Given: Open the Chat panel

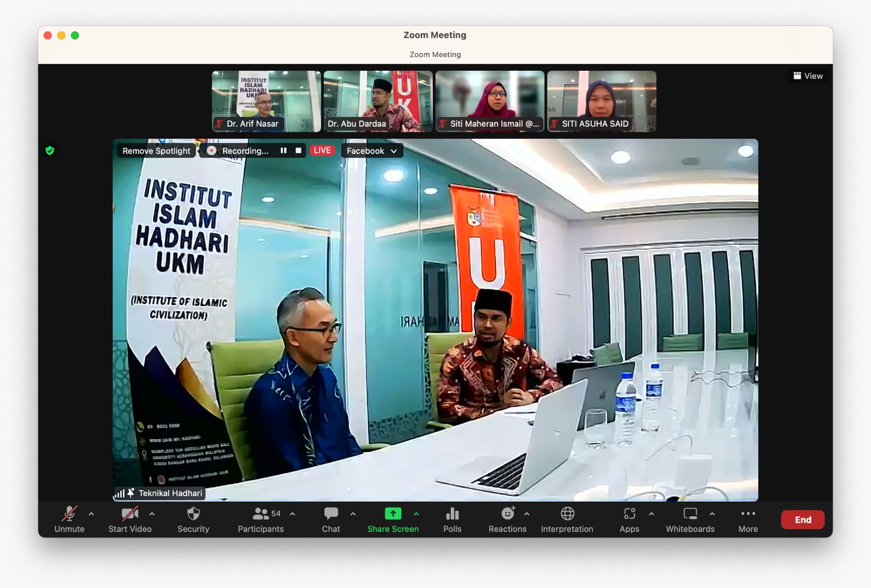Looking at the screenshot, I should pos(330,519).
